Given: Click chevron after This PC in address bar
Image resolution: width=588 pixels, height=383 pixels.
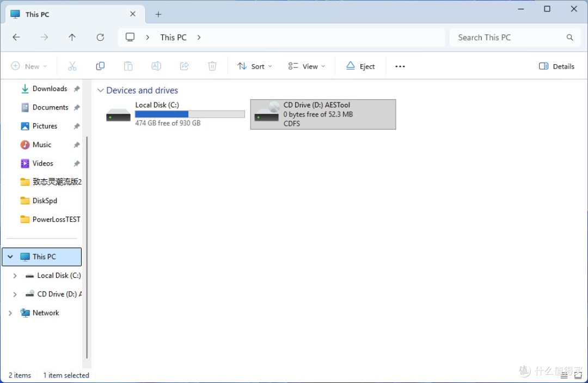Looking at the screenshot, I should coord(199,37).
